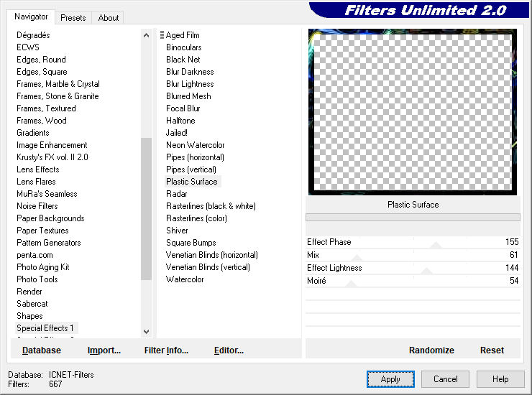
Task: Reset the filter parameters
Action: pos(492,350)
